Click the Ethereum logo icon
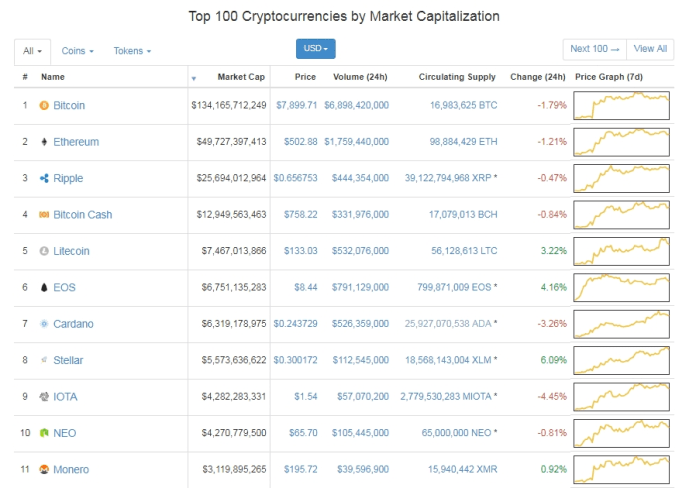 click(44, 142)
